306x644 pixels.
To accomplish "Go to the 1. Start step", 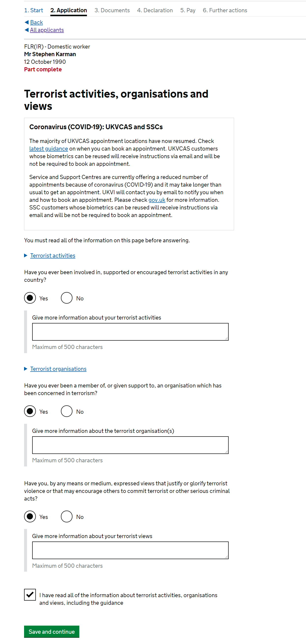I will point(34,10).
